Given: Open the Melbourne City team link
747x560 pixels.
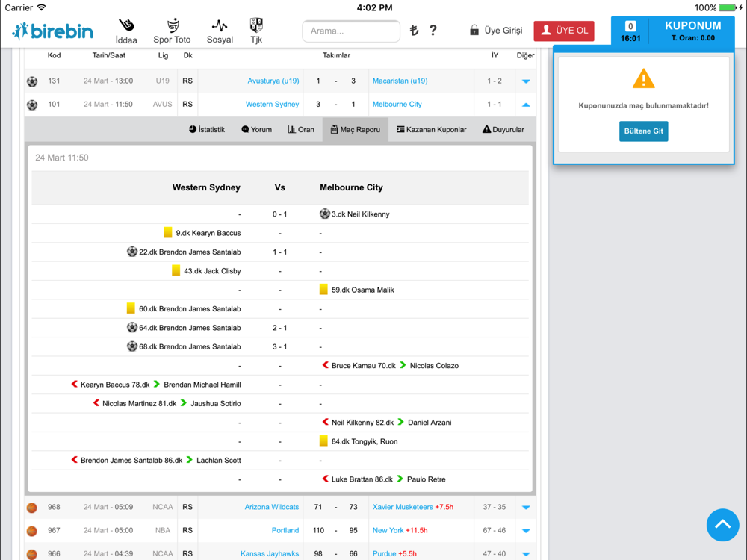Looking at the screenshot, I should coord(397,105).
